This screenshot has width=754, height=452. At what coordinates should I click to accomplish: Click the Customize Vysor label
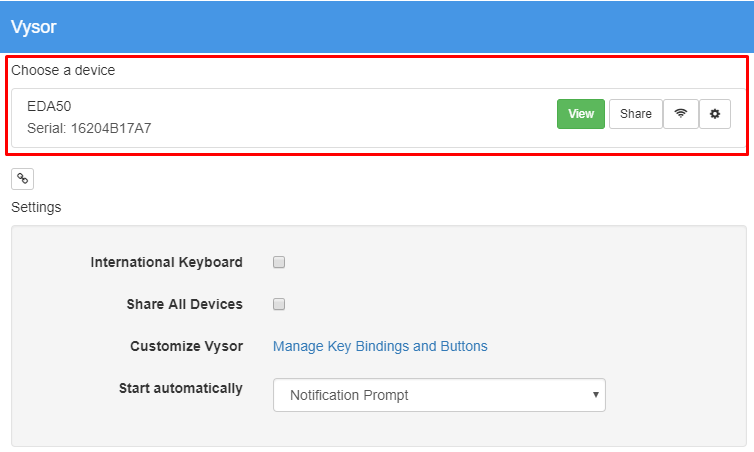click(187, 346)
